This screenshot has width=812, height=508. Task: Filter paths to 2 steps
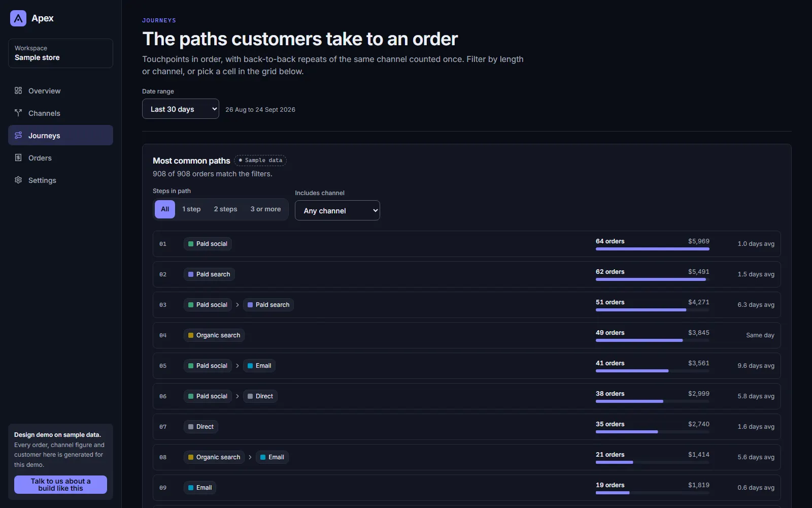[x=225, y=209]
